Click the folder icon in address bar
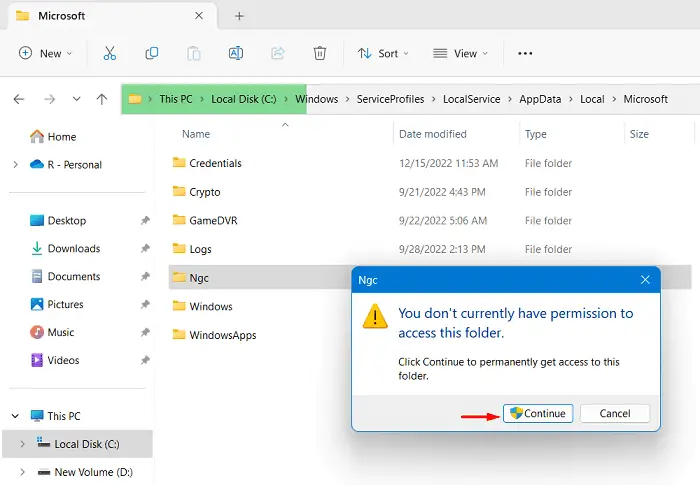 [135, 99]
